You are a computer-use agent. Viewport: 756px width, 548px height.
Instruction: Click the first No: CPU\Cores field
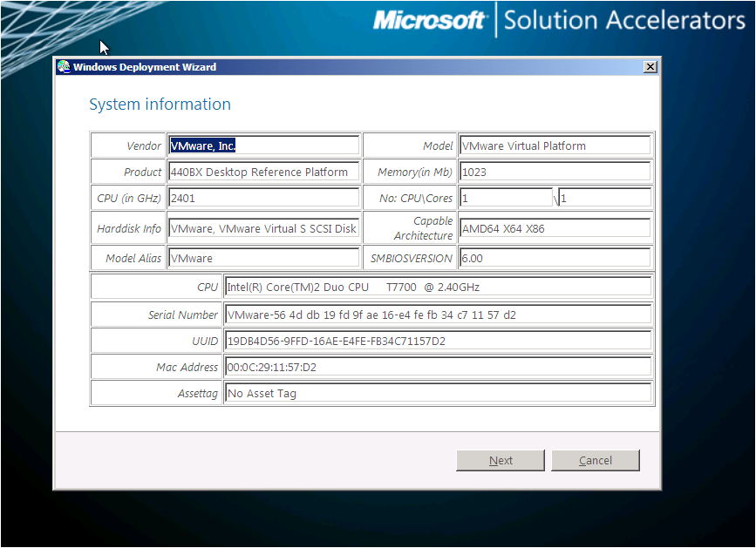(x=507, y=198)
